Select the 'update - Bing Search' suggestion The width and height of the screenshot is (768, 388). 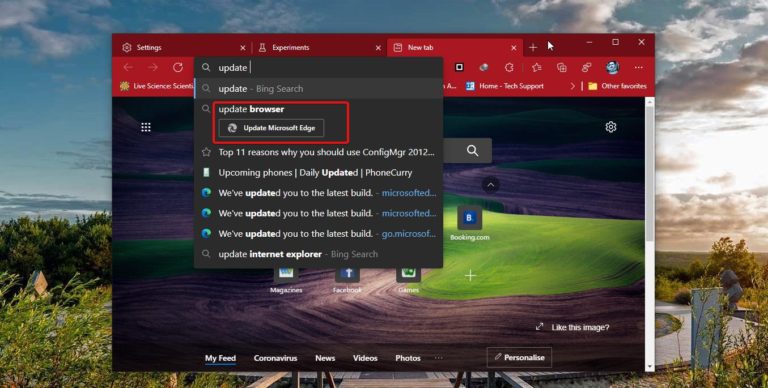[319, 89]
